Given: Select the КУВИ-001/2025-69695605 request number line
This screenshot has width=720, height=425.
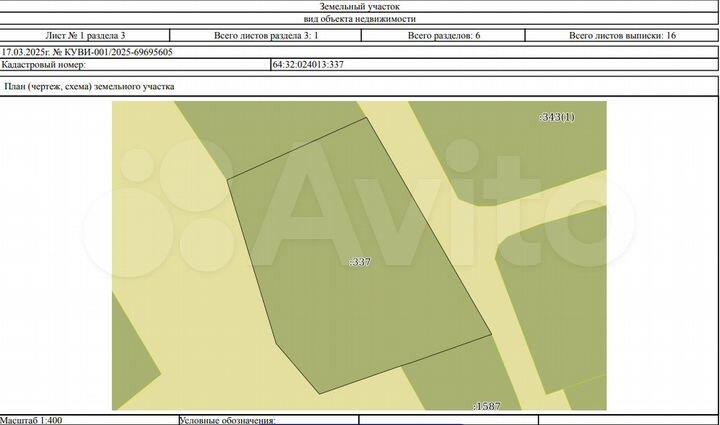Looking at the screenshot, I should pos(86,50).
